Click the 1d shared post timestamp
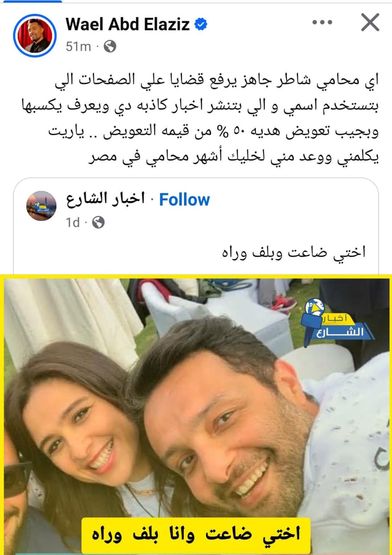 73,223
